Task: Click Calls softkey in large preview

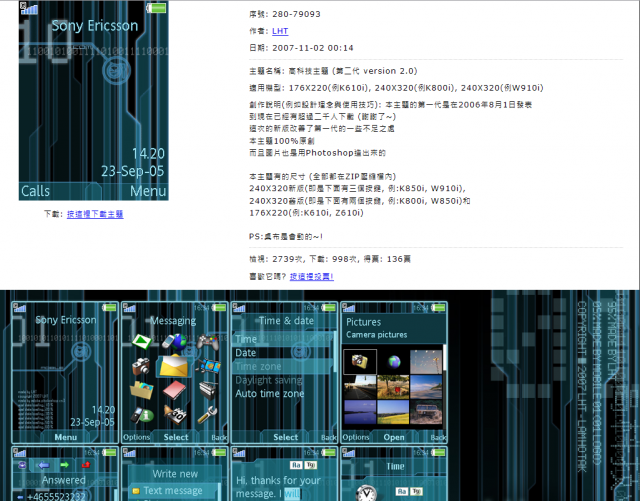Action: point(36,191)
